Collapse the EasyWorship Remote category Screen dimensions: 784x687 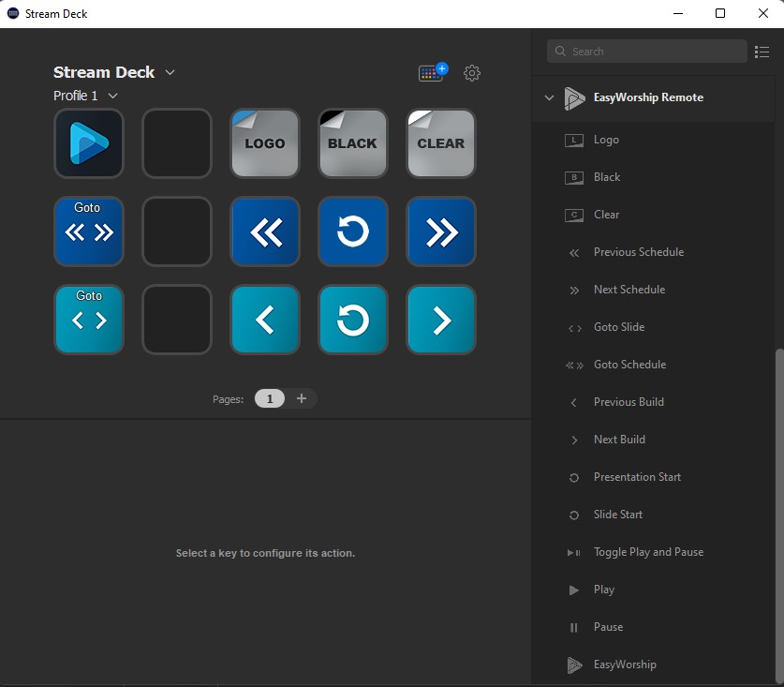[549, 97]
